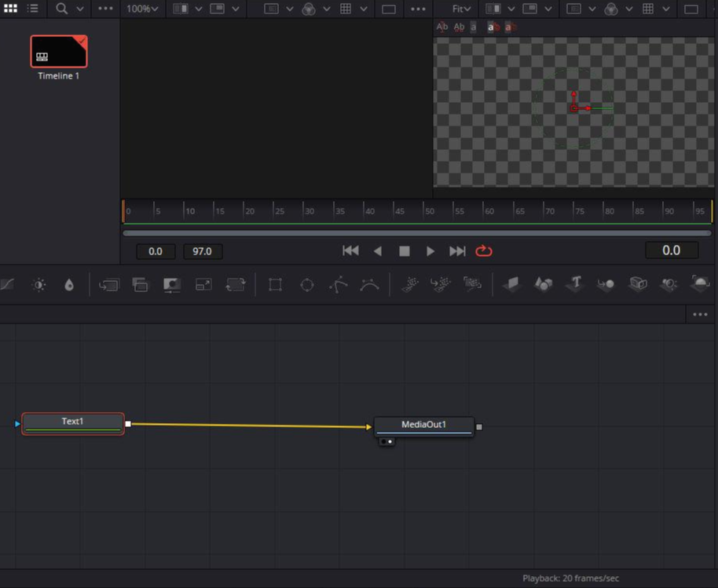Add a Matte Control node
The width and height of the screenshot is (718, 588).
click(172, 285)
